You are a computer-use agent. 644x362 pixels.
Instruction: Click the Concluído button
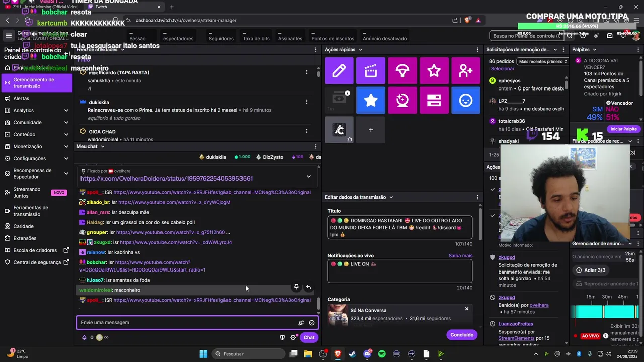click(462, 335)
